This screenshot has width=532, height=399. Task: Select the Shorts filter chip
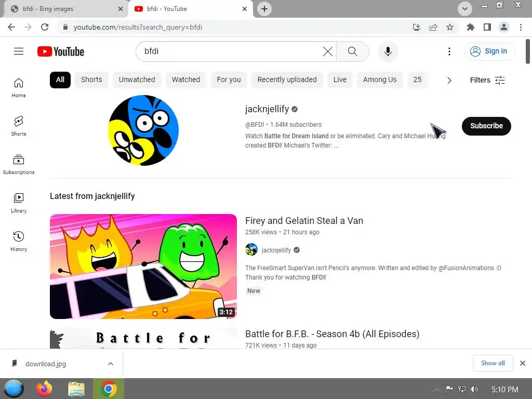[91, 80]
